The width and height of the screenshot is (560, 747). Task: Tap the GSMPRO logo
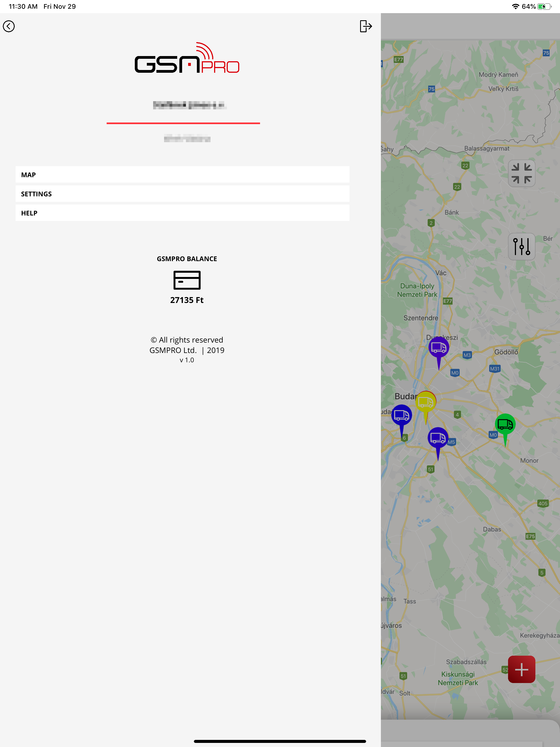[187, 58]
